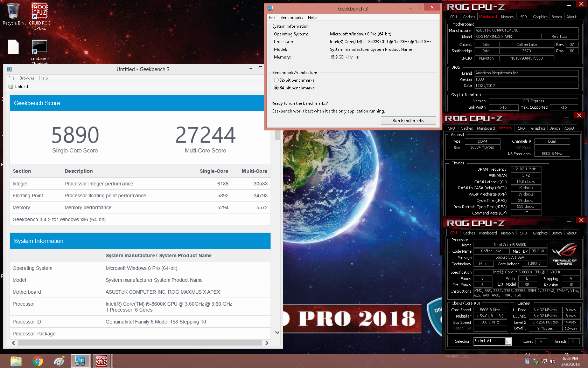The width and height of the screenshot is (588, 368).
Task: Switch to ROG CPU-Z via its taskbar icon
Action: click(101, 361)
